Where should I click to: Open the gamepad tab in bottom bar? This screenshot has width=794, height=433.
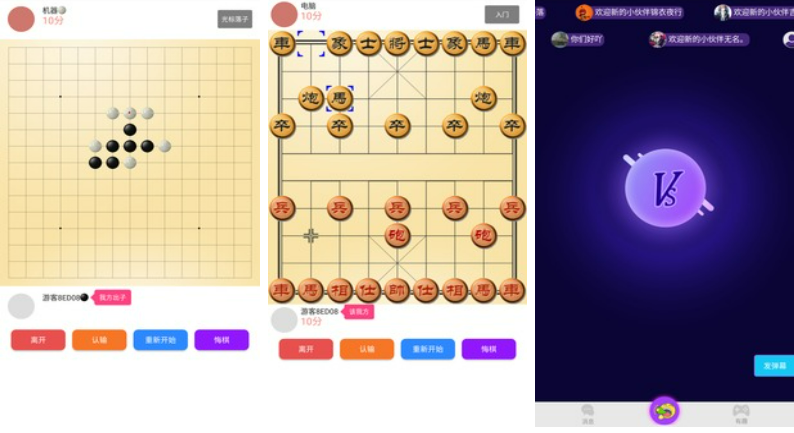pyautogui.click(x=741, y=413)
